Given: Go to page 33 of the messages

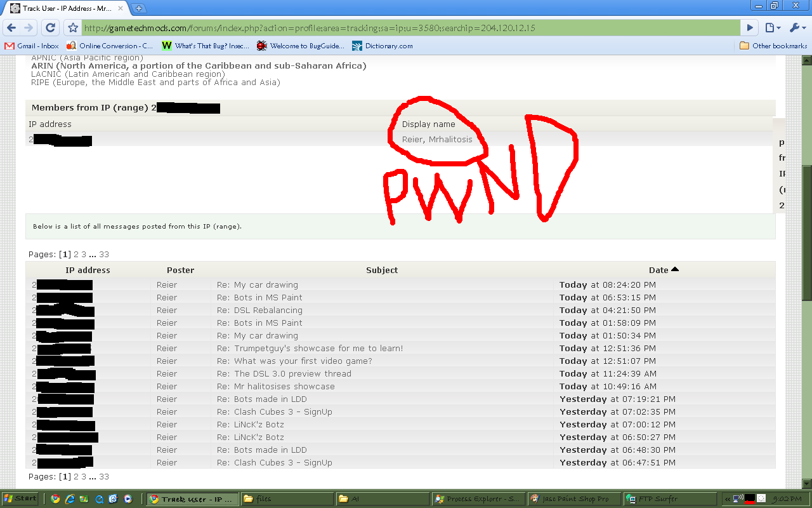Looking at the screenshot, I should [x=104, y=254].
